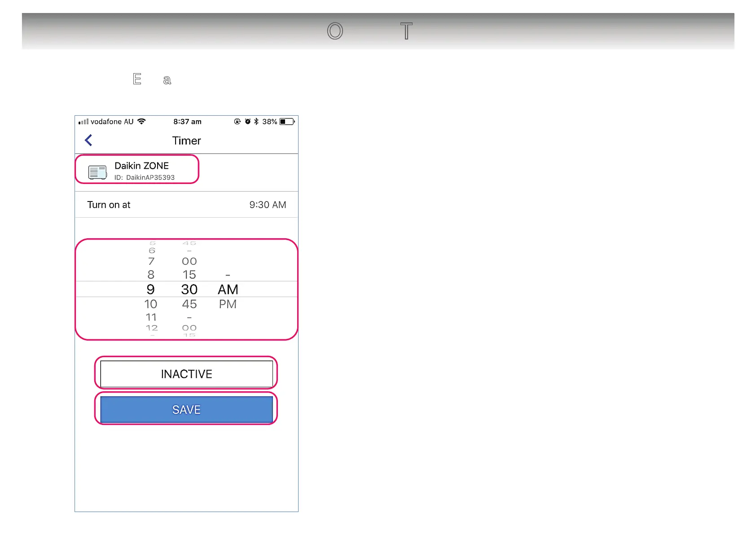This screenshot has width=756, height=534.
Task: Tap the selected minute 30 in picker
Action: tap(189, 289)
